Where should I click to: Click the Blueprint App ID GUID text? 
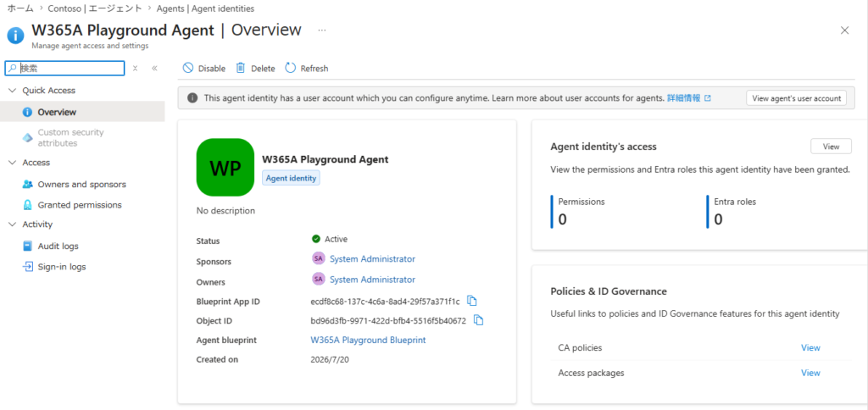(x=386, y=301)
